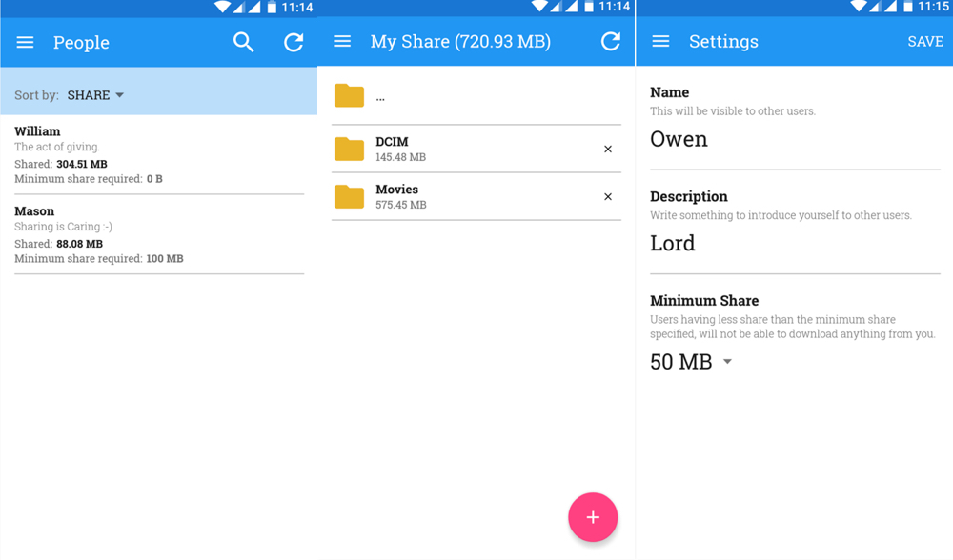Expand the 50 MB minimum share dropdown
This screenshot has width=953, height=560.
click(691, 362)
